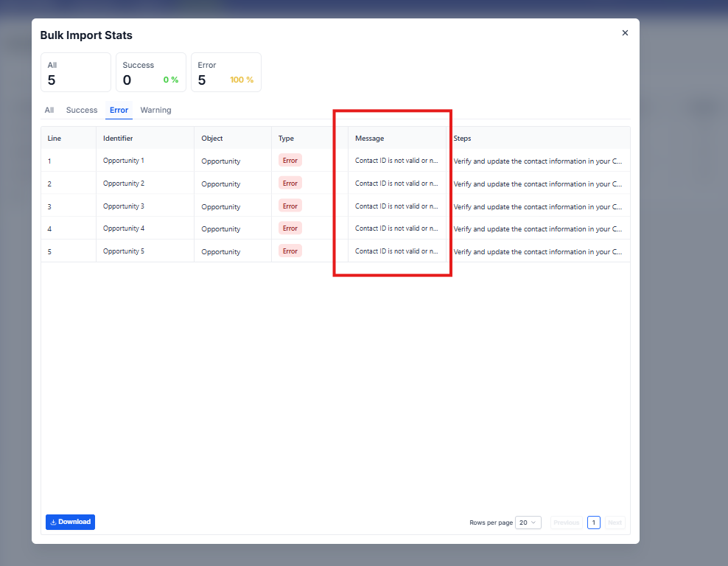Screen dimensions: 728x566
Task: Switch to the Success tab
Action: pos(82,110)
